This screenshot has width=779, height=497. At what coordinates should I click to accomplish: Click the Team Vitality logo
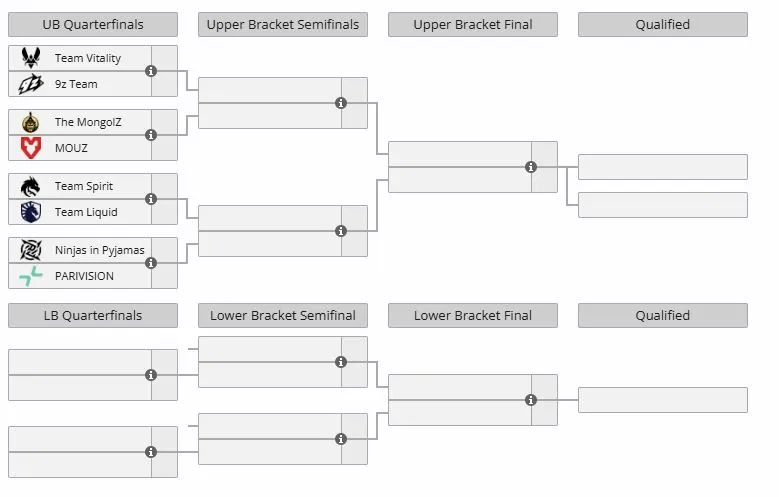point(31,58)
